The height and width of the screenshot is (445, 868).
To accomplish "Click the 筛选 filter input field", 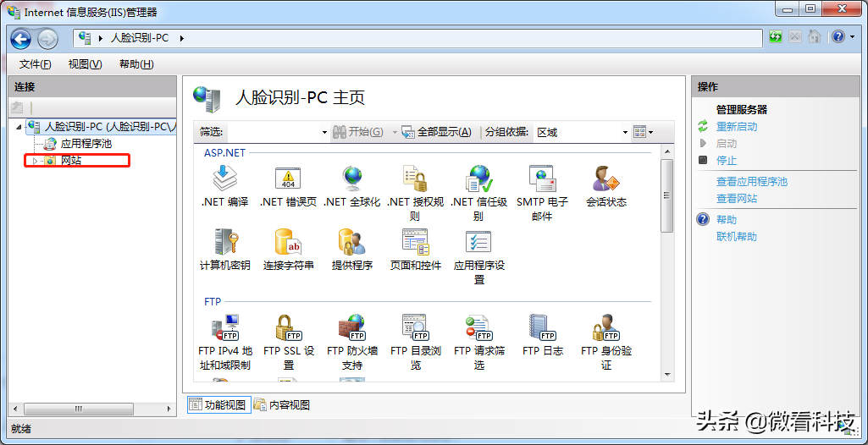I will (x=274, y=133).
